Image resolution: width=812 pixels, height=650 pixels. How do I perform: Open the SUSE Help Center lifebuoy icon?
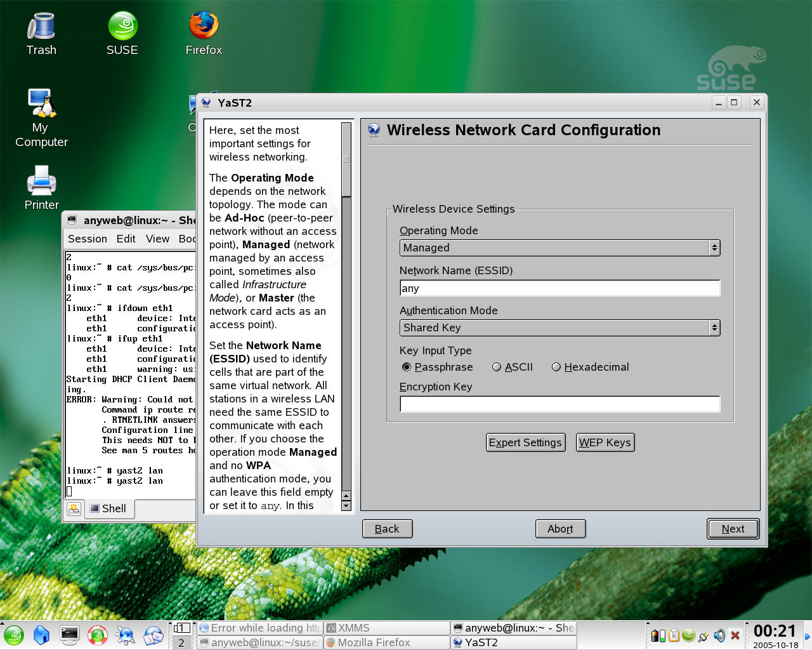97,635
